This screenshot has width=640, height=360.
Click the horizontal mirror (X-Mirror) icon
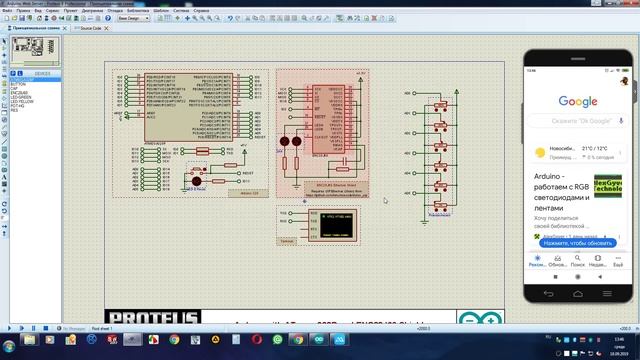(4, 226)
